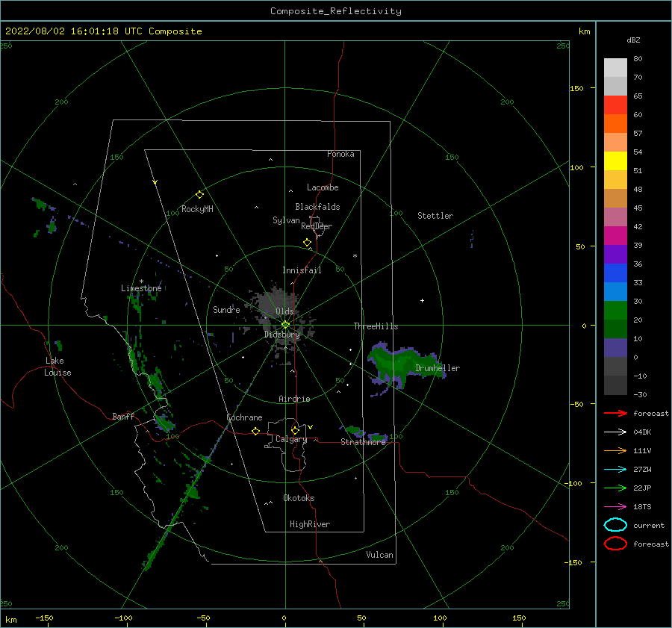This screenshot has height=628, width=672.
Task: Click the Lacombe label
Action: [x=323, y=187]
